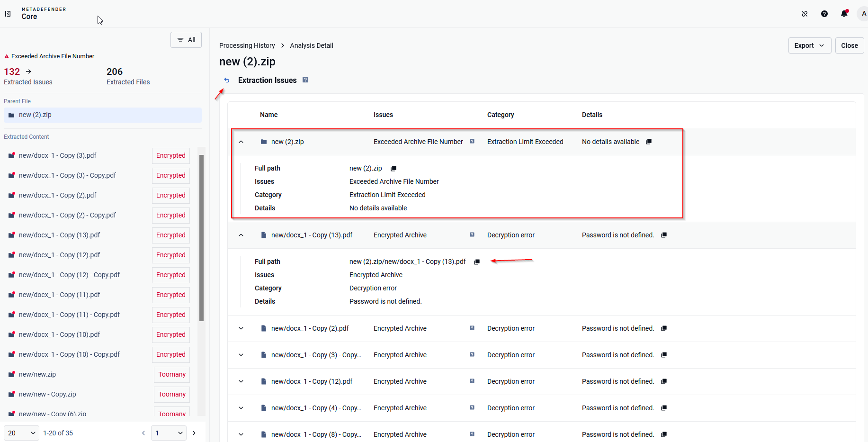Click the Analysis Detail breadcrumb
This screenshot has height=442, width=868.
[312, 45]
